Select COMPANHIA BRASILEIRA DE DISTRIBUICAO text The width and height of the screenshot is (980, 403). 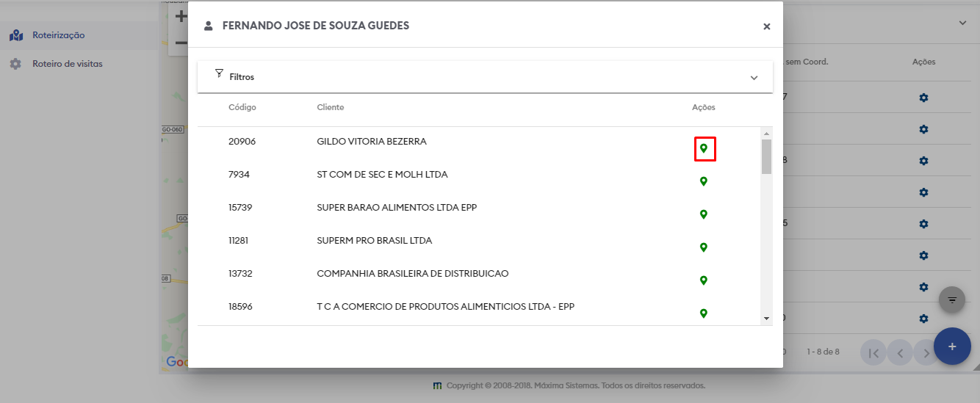tap(413, 273)
